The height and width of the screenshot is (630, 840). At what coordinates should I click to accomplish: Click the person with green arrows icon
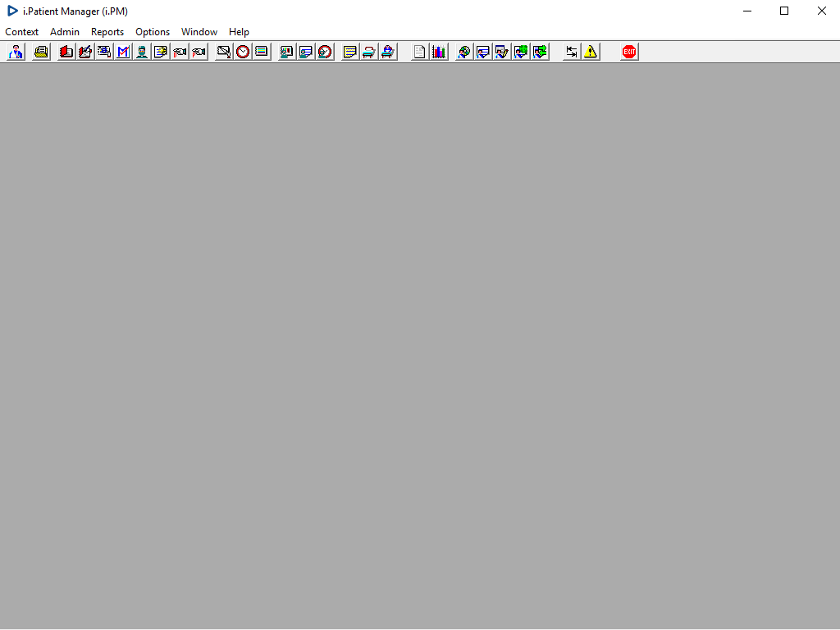click(x=540, y=52)
